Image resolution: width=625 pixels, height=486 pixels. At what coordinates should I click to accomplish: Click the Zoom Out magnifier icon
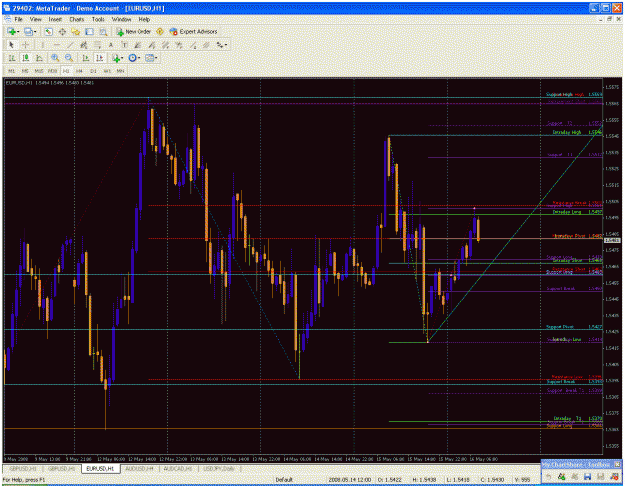click(69, 58)
